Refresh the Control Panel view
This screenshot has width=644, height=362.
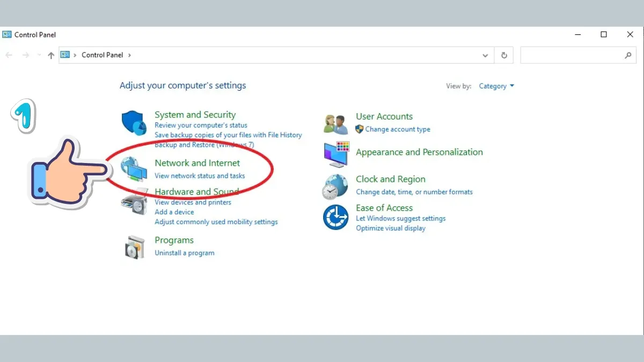(x=504, y=55)
